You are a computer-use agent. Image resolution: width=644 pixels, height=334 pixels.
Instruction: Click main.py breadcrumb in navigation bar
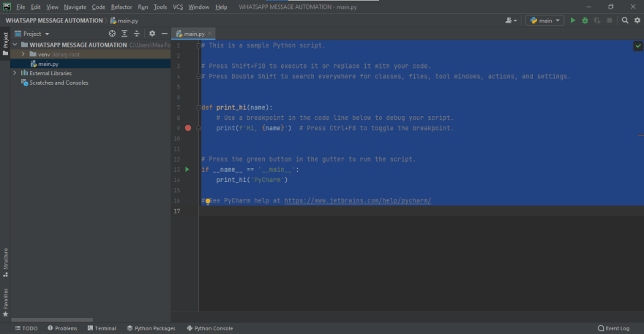tap(124, 20)
